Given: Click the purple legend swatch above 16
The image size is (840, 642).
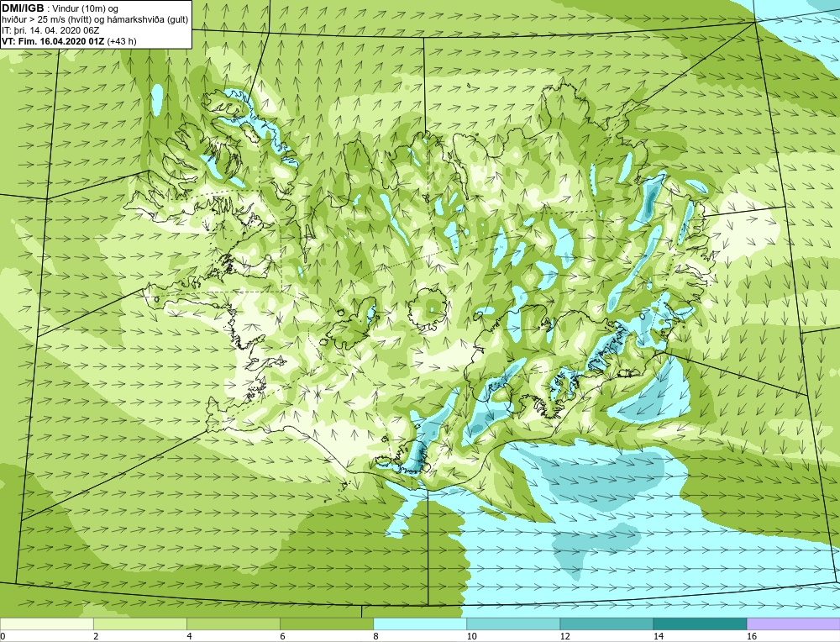Looking at the screenshot, I should (x=793, y=624).
